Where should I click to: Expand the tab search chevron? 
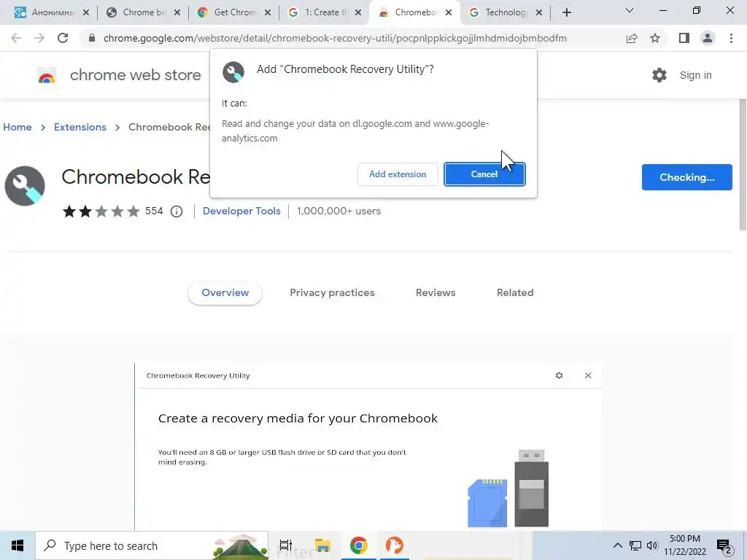click(x=630, y=10)
